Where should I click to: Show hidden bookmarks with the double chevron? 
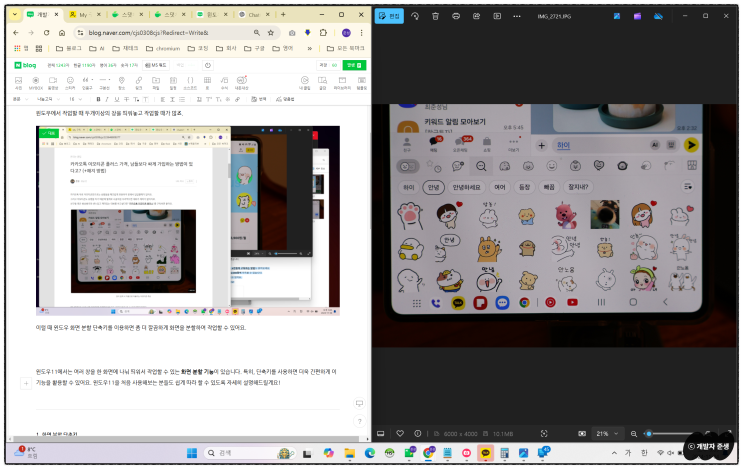(x=309, y=48)
